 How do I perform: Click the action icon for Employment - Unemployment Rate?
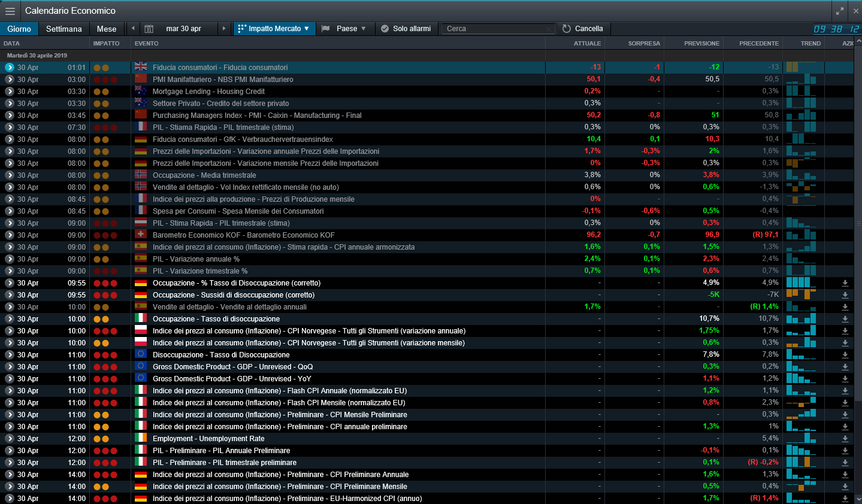coord(845,439)
